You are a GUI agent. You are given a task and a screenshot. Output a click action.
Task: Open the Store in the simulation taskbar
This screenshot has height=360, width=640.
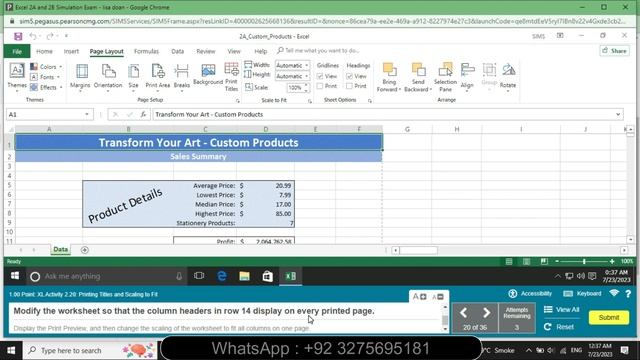267,276
